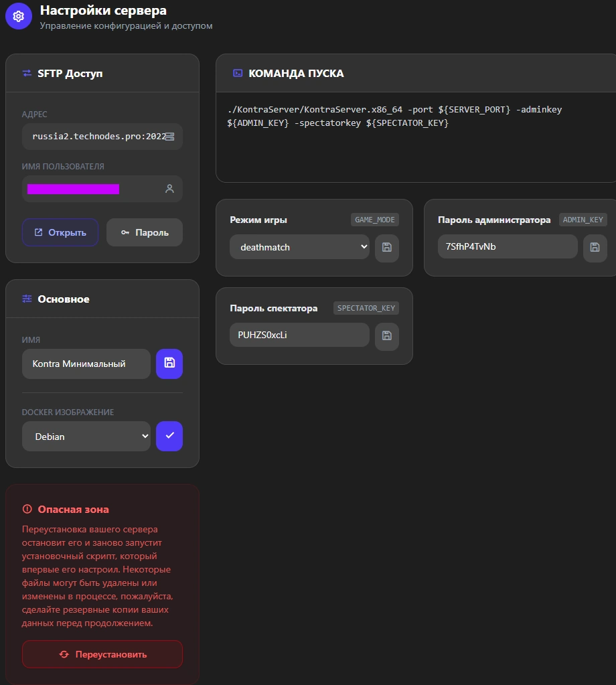Click the server settings gear icon
This screenshot has height=685, width=616.
[x=18, y=16]
